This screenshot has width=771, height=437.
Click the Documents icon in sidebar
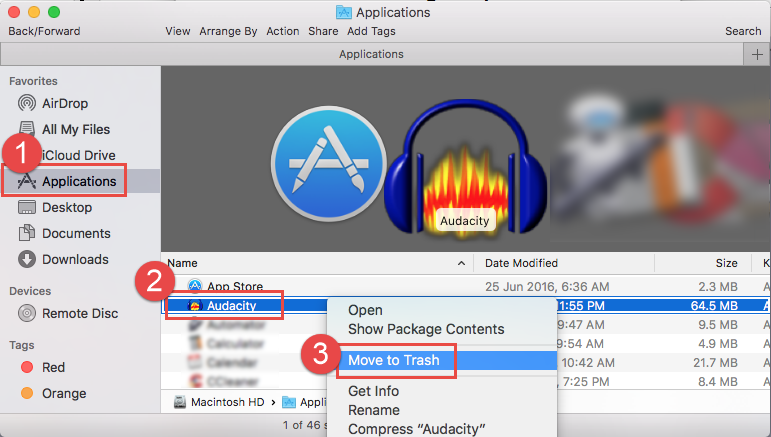click(27, 233)
